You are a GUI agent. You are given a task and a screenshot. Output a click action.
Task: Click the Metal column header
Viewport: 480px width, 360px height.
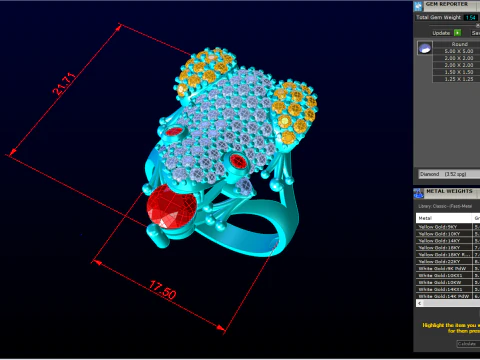pos(444,218)
